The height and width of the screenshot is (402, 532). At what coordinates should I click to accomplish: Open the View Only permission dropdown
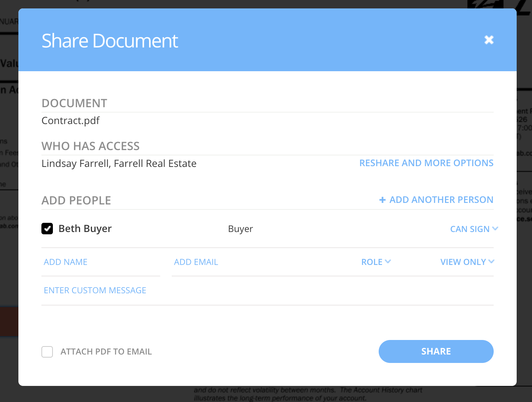coord(463,262)
